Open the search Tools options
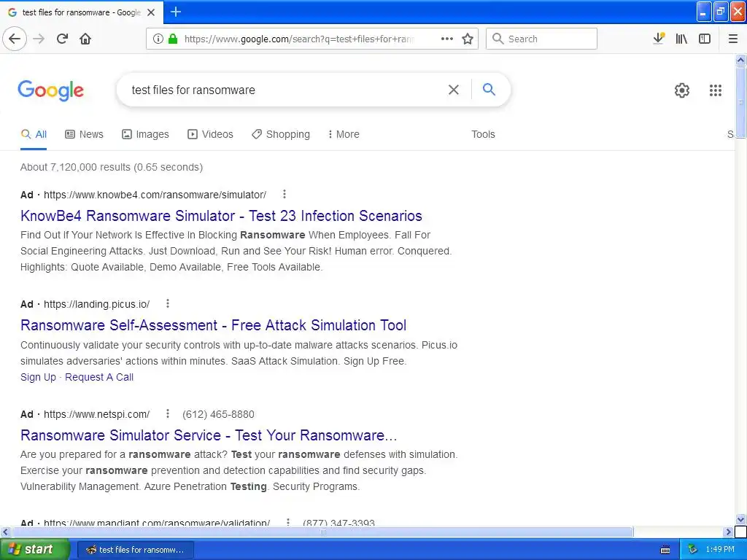The width and height of the screenshot is (747, 560). point(483,134)
